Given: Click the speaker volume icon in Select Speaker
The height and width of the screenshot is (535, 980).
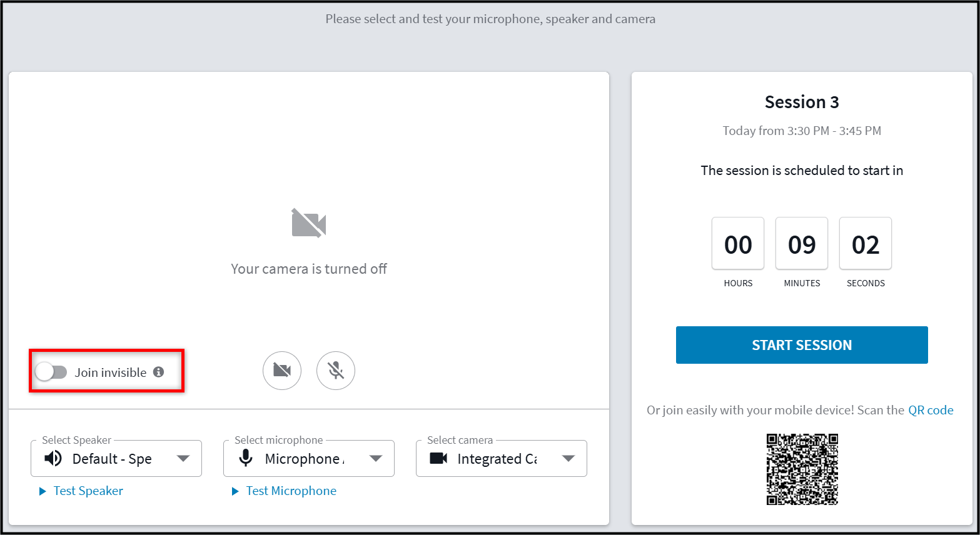Looking at the screenshot, I should (53, 459).
